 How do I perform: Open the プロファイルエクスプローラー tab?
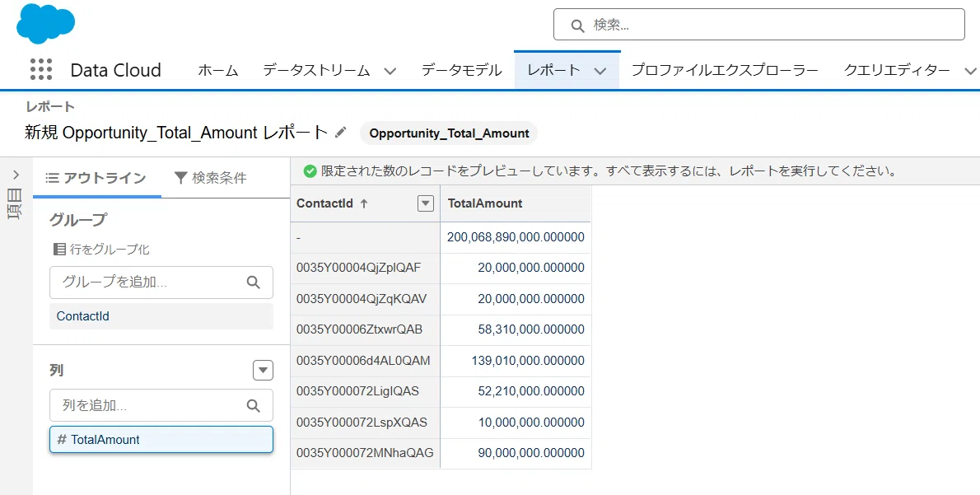[725, 70]
